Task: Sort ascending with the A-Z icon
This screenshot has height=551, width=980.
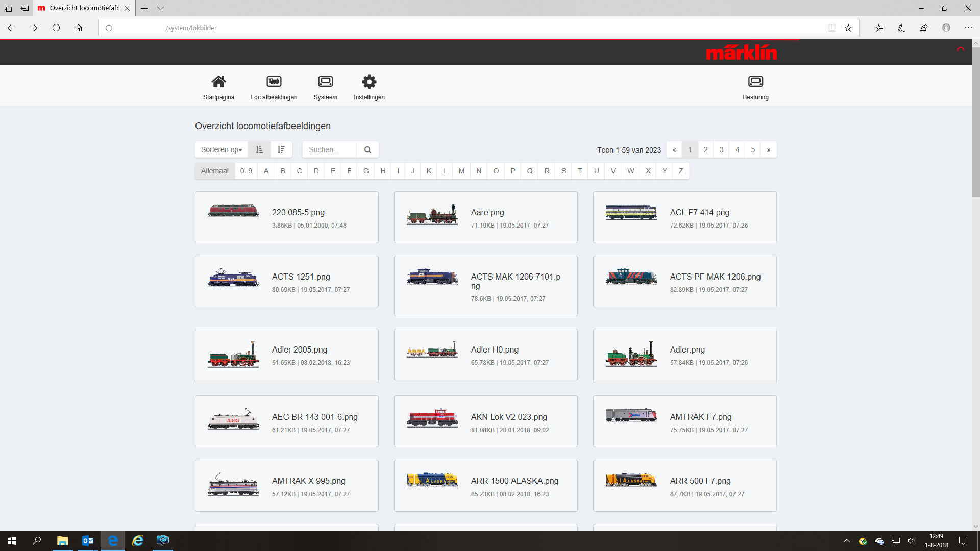Action: [x=259, y=149]
